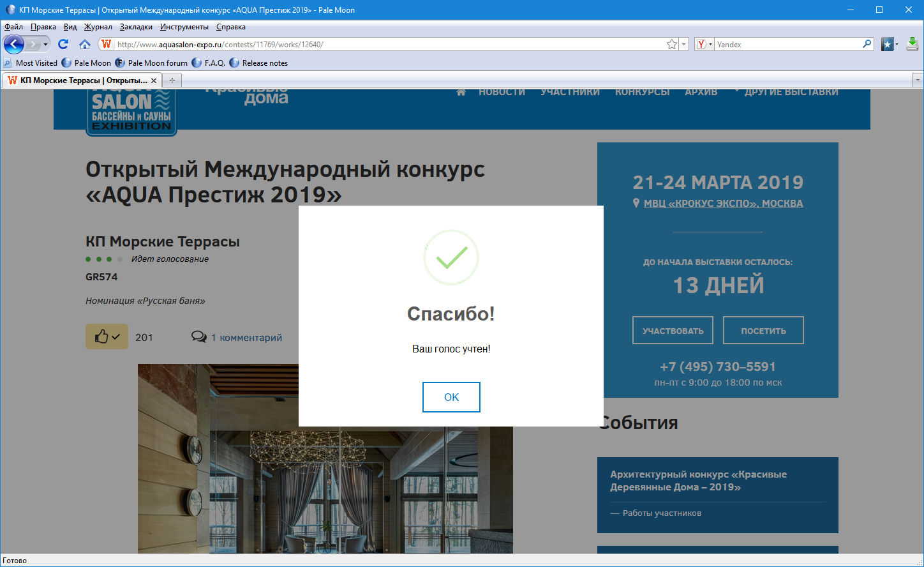Click the thumbs-up vote button

(x=107, y=336)
